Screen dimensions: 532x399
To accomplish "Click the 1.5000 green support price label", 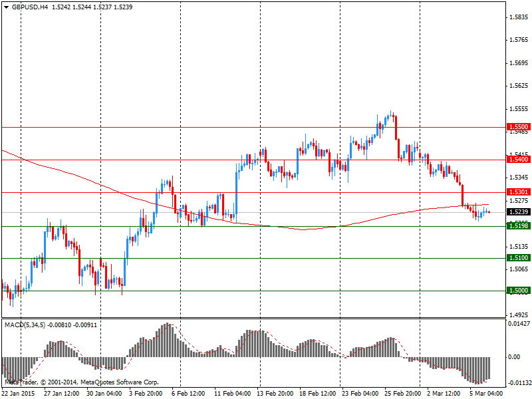I will pos(518,291).
